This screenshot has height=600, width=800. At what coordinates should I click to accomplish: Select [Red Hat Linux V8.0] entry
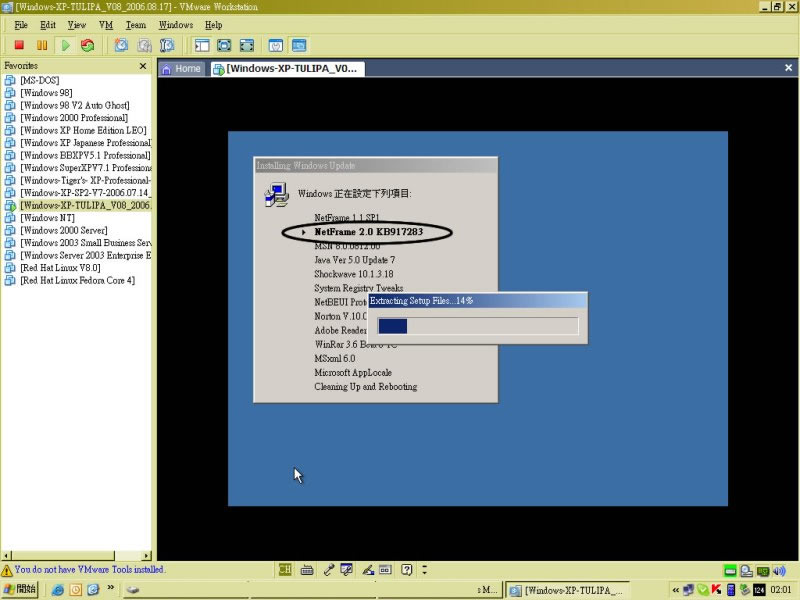pos(53,268)
